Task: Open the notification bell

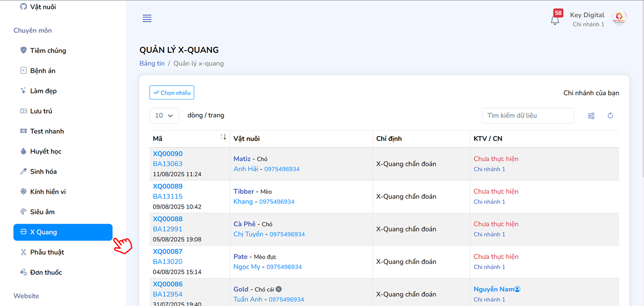Action: coord(555,20)
